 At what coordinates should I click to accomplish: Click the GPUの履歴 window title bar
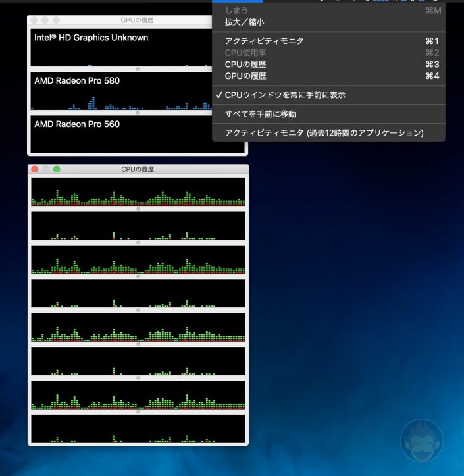(120, 20)
